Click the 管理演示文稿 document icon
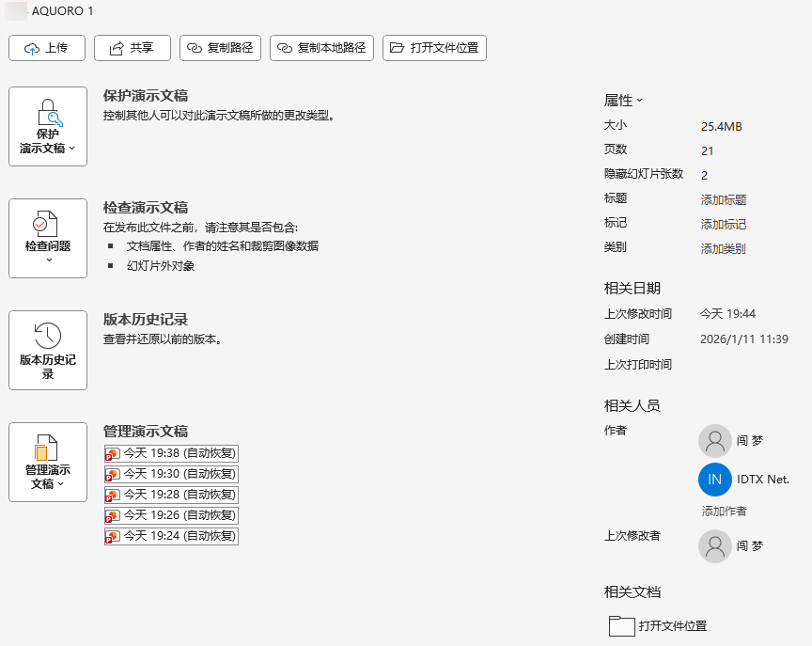This screenshot has height=646, width=812. click(47, 447)
